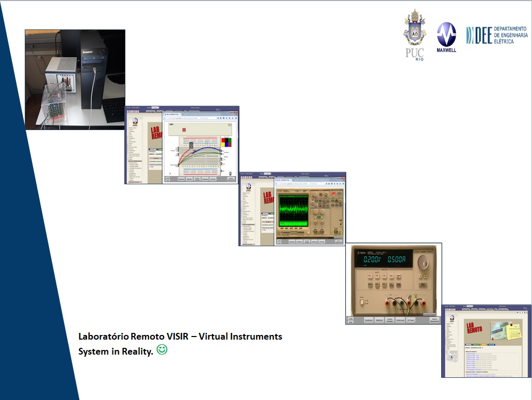Viewport: 532px width, 400px height.
Task: Click the caption "Laboratório Remoto VISIR – Virtual Instruments"
Action: [x=180, y=336]
